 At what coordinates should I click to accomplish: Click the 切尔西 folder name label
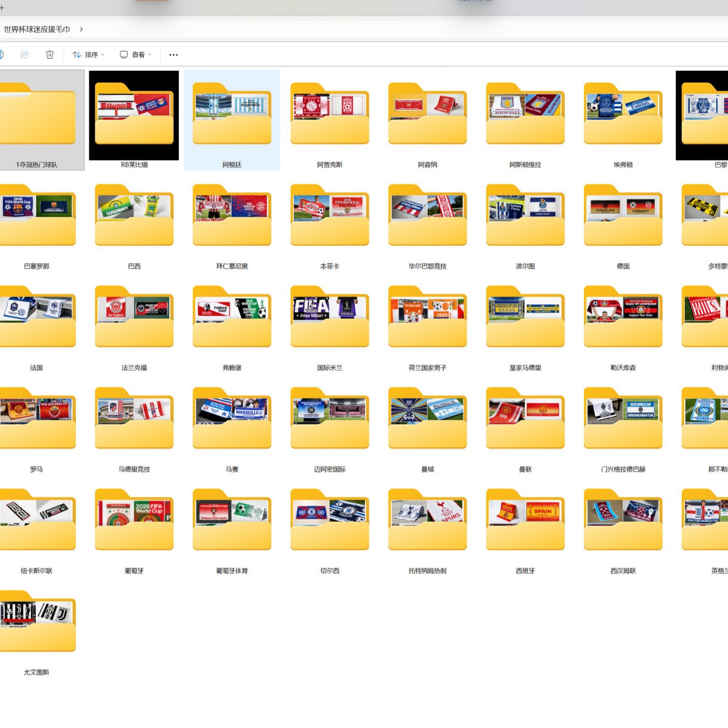(x=330, y=571)
